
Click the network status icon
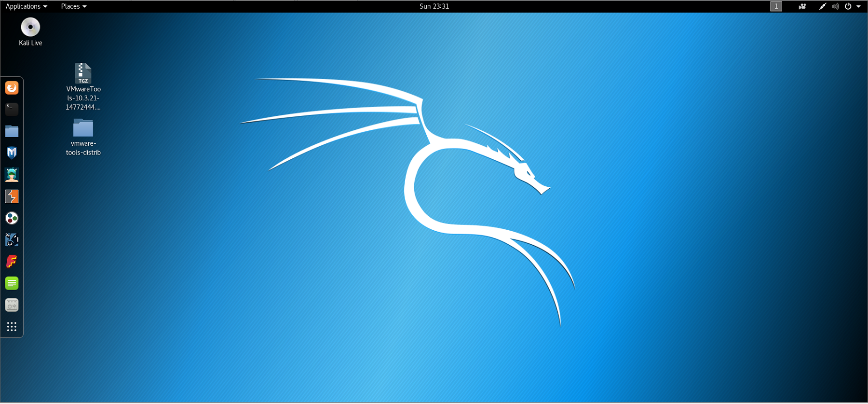point(823,6)
